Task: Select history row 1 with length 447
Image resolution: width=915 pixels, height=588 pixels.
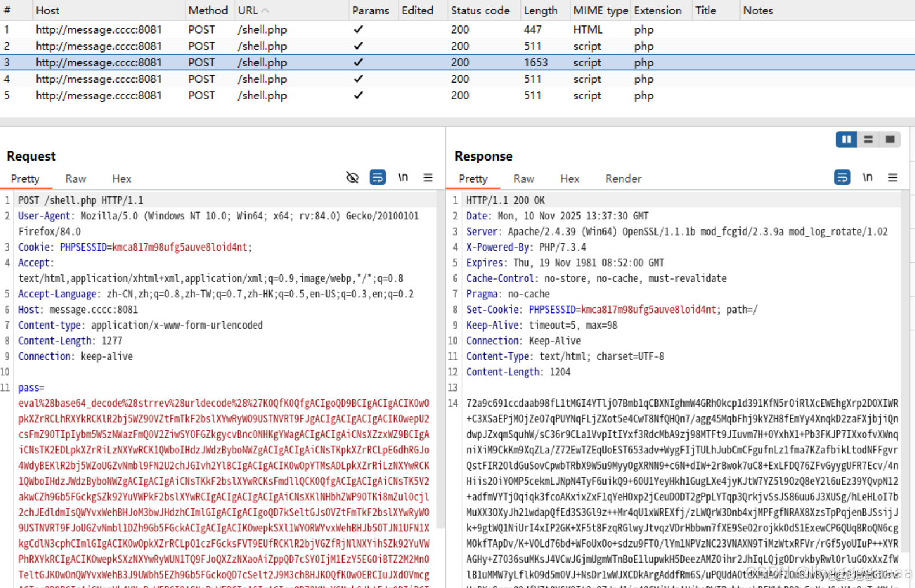Action: pyautogui.click(x=457, y=29)
